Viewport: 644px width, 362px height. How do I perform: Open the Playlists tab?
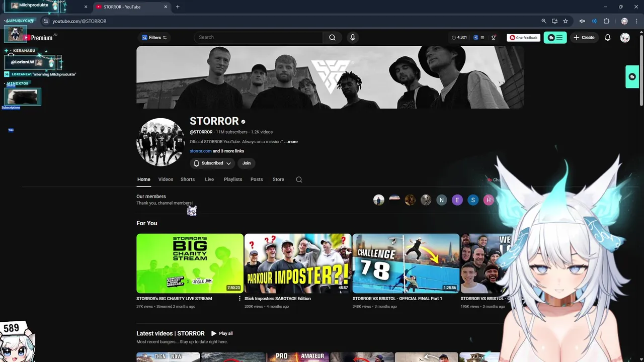click(x=233, y=179)
